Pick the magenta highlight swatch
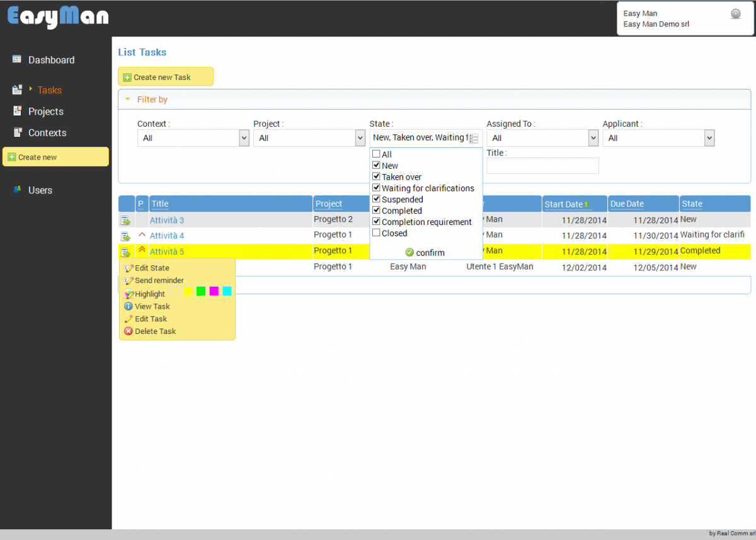 point(214,290)
